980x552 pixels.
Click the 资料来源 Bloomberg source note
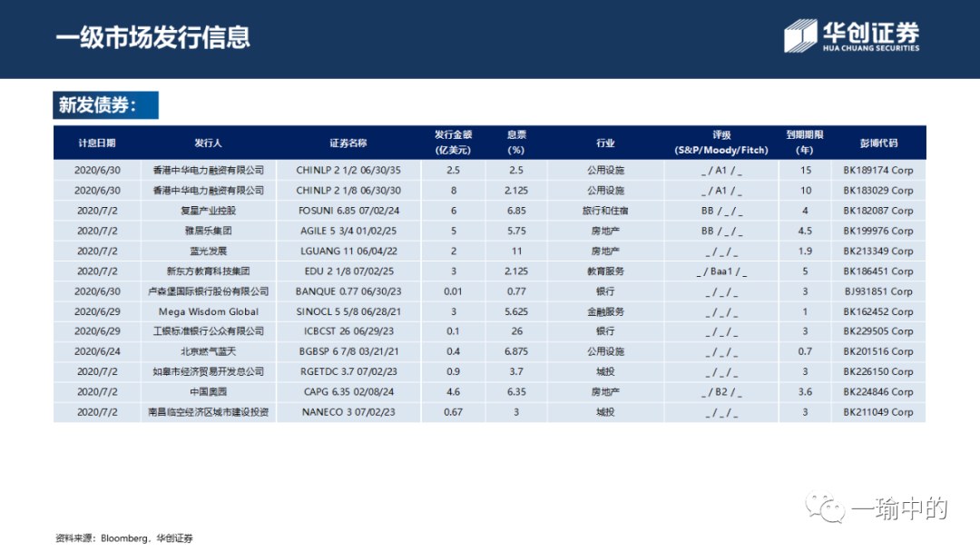[x=124, y=538]
